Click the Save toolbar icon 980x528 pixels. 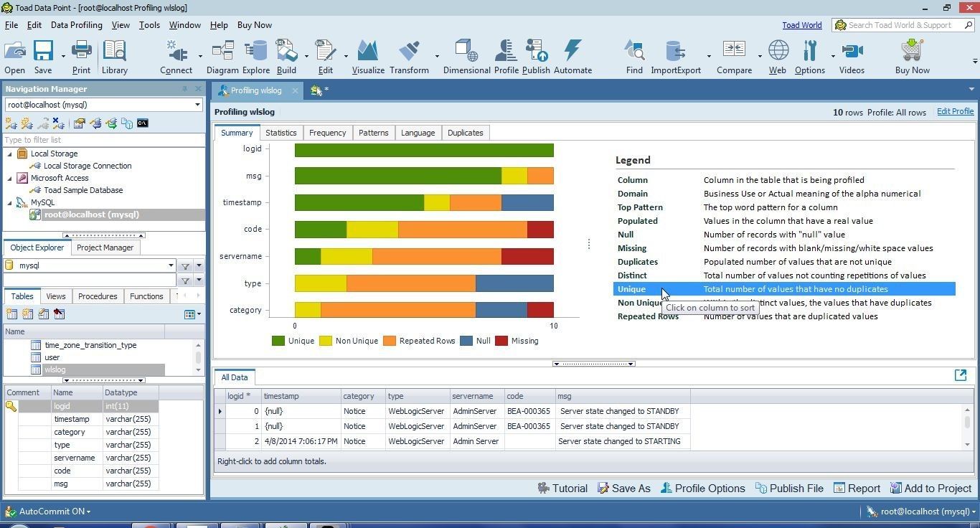coord(43,57)
